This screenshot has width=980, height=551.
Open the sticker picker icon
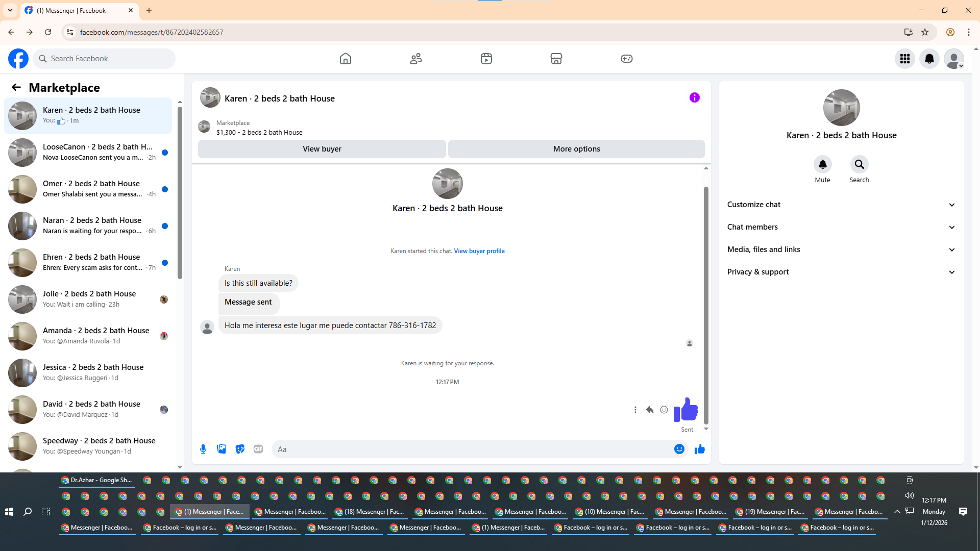(240, 449)
